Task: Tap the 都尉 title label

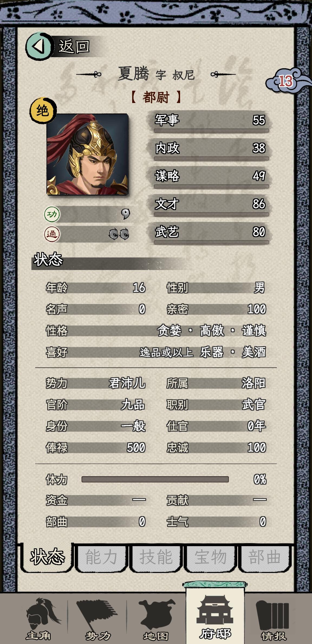Action: point(156,97)
